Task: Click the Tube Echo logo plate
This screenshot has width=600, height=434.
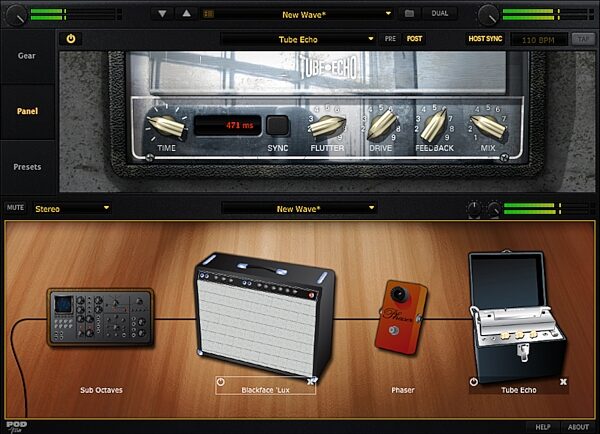Action: pos(329,69)
